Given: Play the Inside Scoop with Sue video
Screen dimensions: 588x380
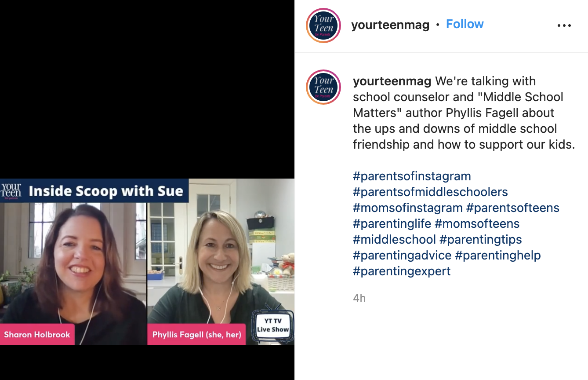Looking at the screenshot, I should pyautogui.click(x=147, y=262).
